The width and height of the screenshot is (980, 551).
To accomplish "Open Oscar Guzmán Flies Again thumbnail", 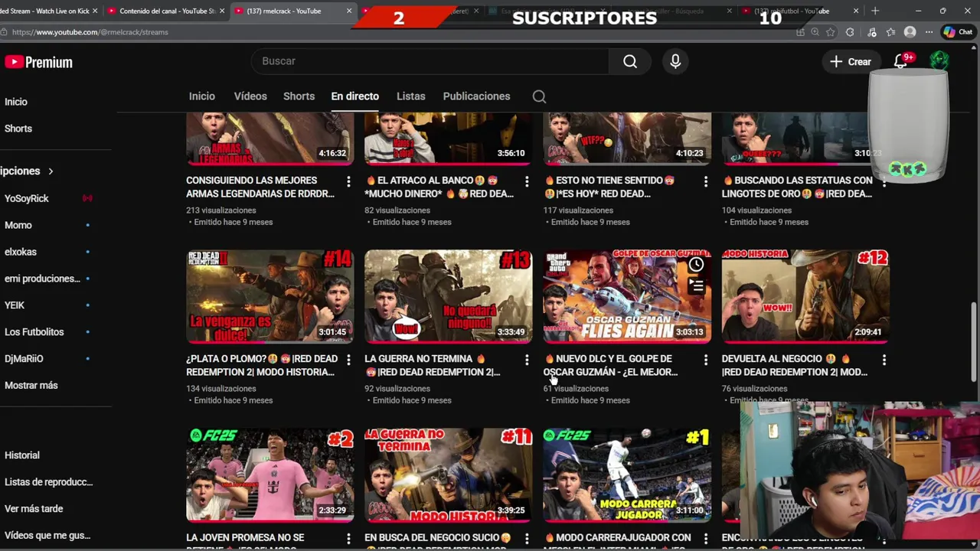I will [x=627, y=295].
